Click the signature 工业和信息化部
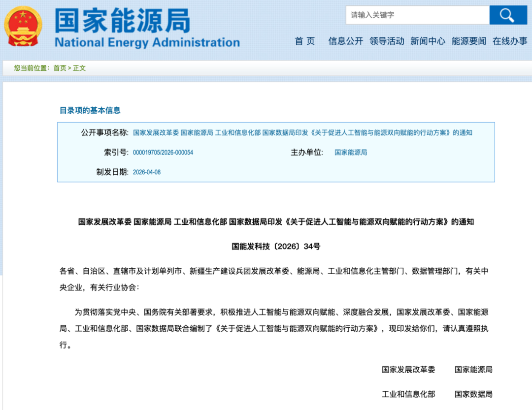Image resolution: width=532 pixels, height=410 pixels. click(x=408, y=394)
